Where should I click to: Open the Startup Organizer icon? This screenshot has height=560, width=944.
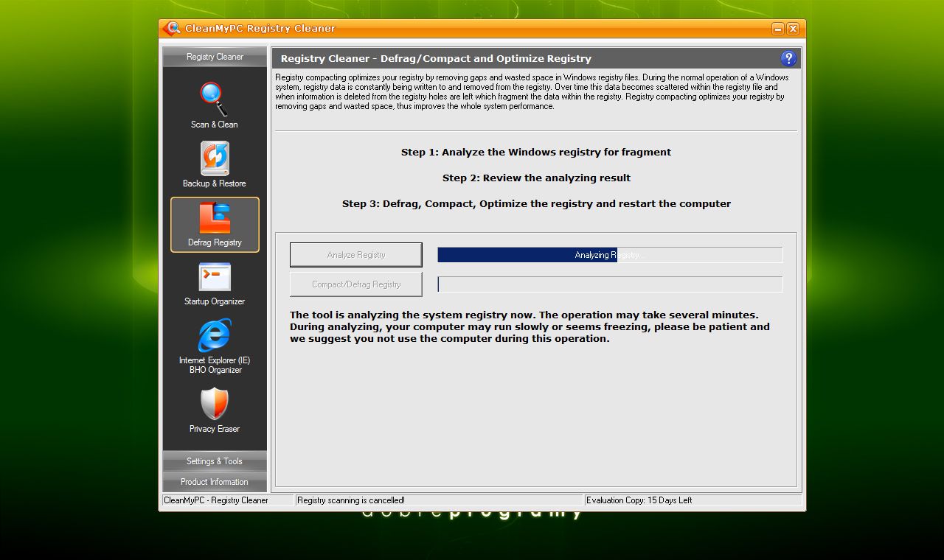(215, 278)
